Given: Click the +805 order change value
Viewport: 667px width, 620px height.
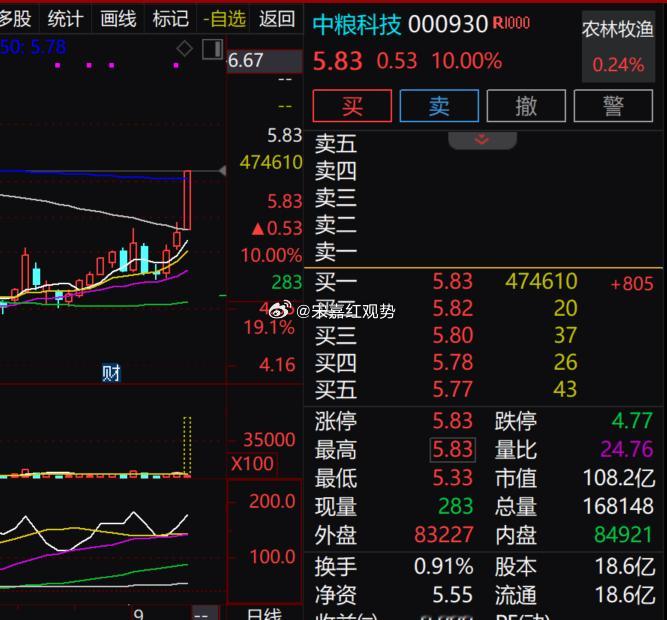Looking at the screenshot, I should pos(632,284).
